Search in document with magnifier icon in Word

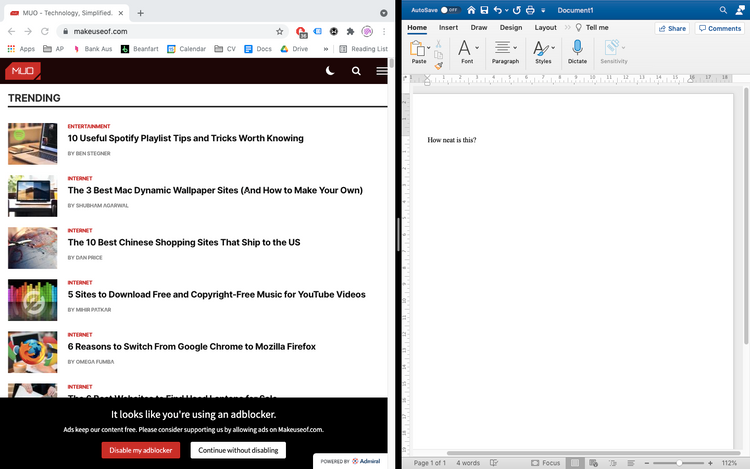click(x=723, y=10)
